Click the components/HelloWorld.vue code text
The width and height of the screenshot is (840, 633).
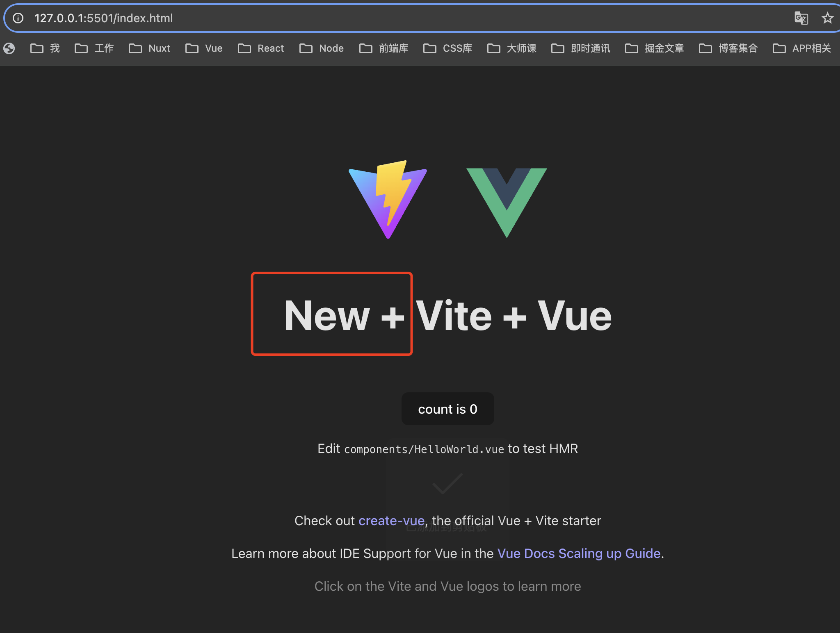[424, 449]
